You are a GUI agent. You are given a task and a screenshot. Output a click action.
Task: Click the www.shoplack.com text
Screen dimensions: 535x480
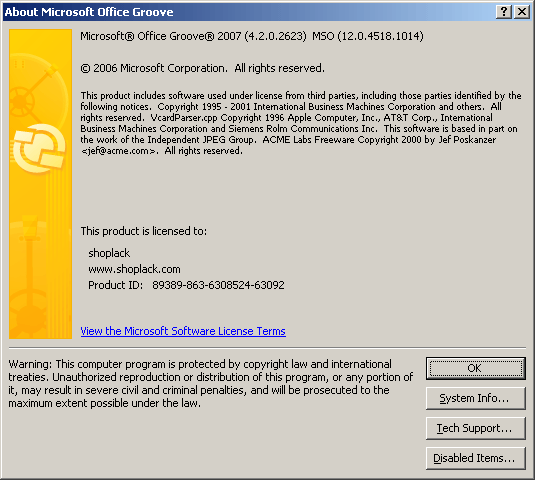(134, 269)
